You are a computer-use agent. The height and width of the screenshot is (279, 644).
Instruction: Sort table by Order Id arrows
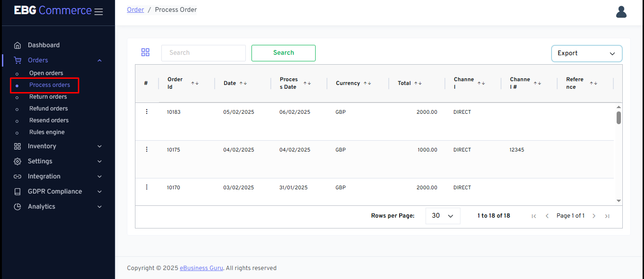[195, 83]
